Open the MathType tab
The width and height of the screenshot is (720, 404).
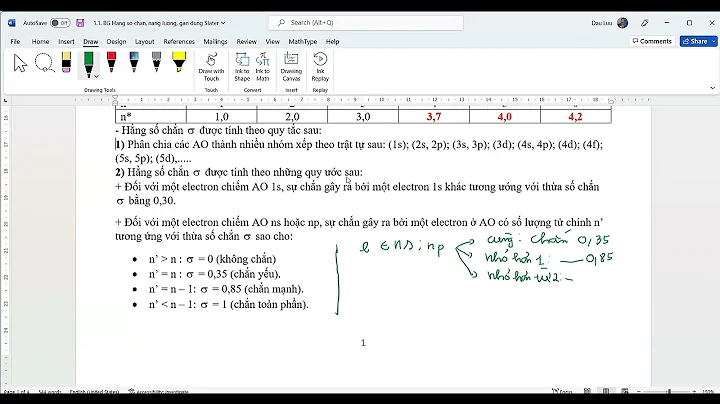click(x=303, y=41)
